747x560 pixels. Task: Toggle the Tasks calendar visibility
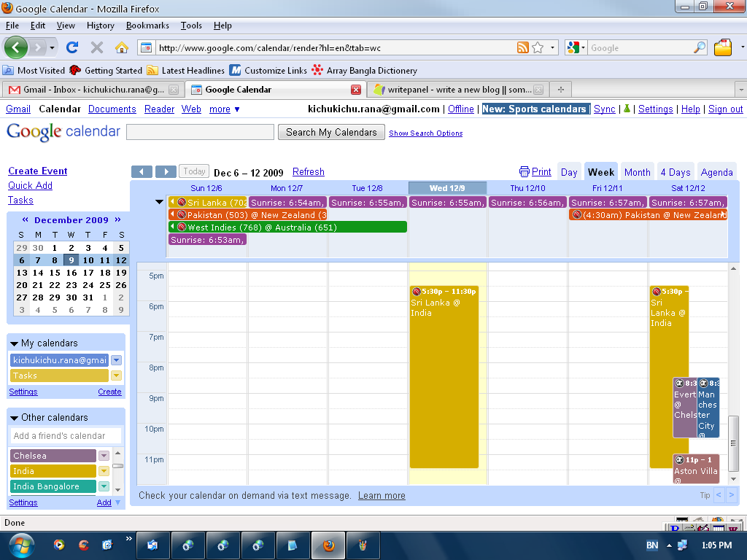point(59,376)
